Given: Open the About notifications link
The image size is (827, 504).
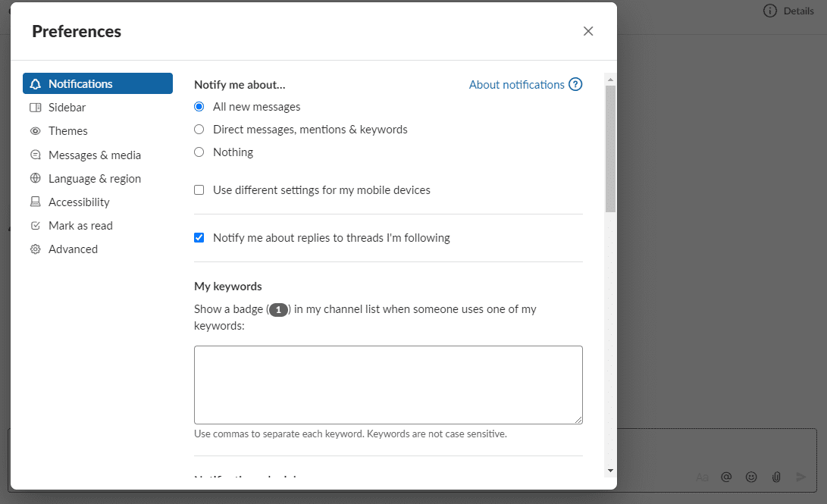Looking at the screenshot, I should pyautogui.click(x=518, y=84).
